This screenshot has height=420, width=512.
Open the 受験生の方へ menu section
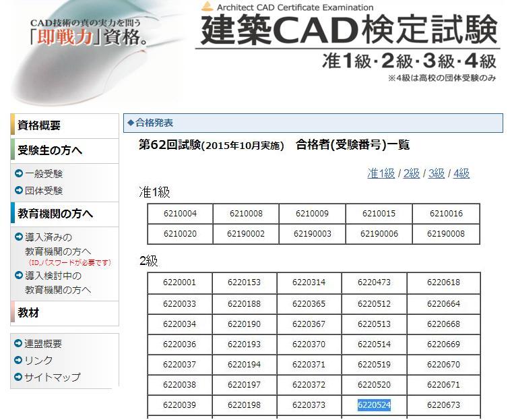click(x=65, y=150)
